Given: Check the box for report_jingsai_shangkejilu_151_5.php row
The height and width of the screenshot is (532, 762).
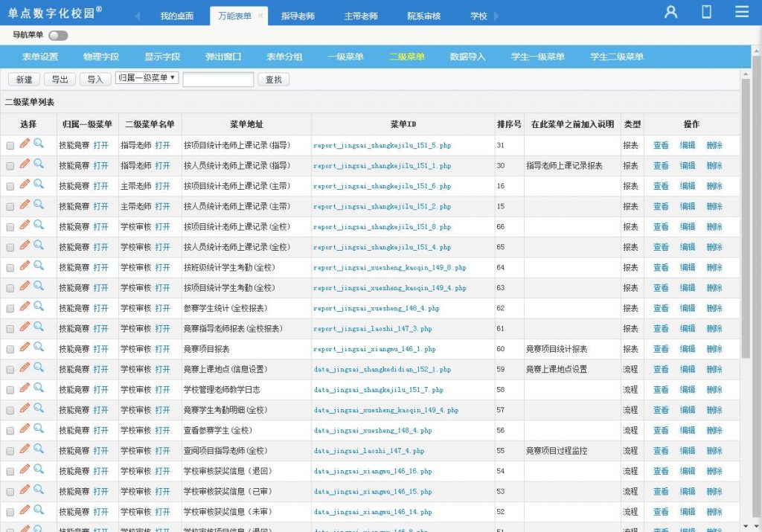Looking at the screenshot, I should click(x=10, y=146).
